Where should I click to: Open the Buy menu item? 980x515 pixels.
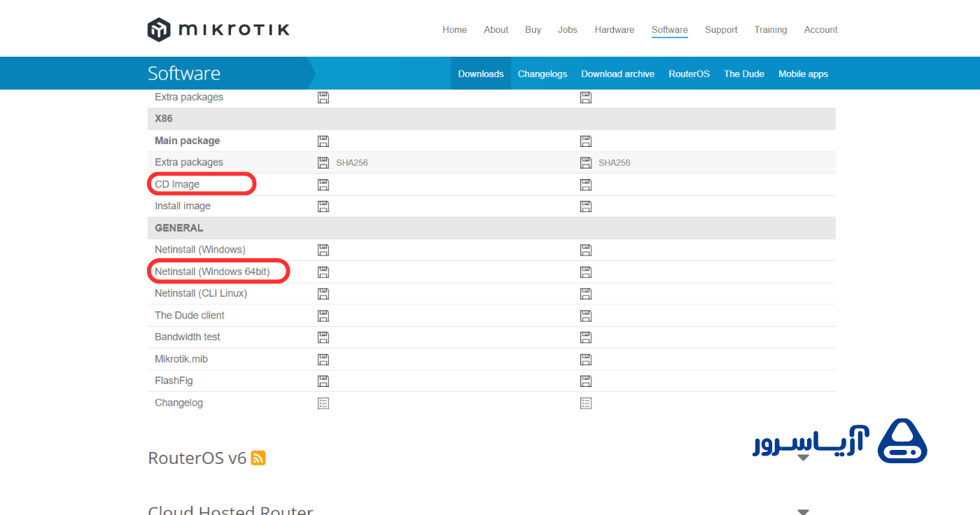pyautogui.click(x=533, y=29)
